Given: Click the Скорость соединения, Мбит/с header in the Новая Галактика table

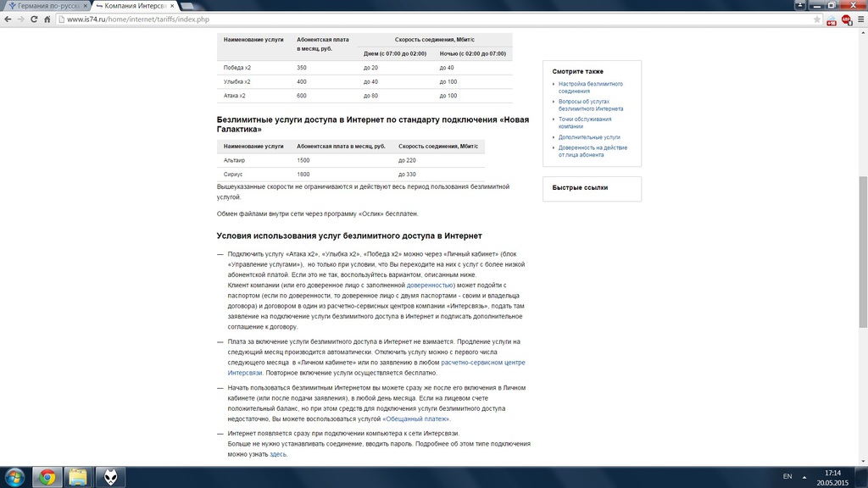Looking at the screenshot, I should (x=438, y=147).
